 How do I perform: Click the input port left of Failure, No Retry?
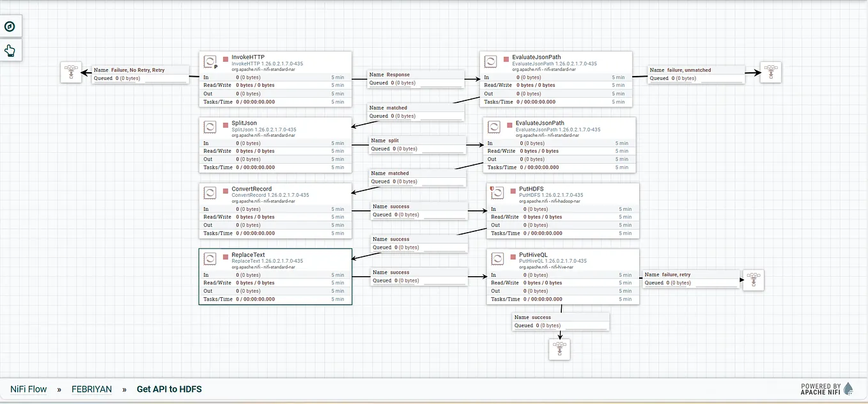click(71, 72)
